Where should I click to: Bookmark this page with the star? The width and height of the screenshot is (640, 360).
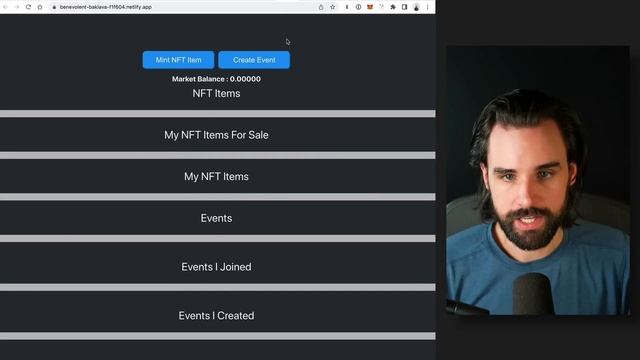point(333,7)
